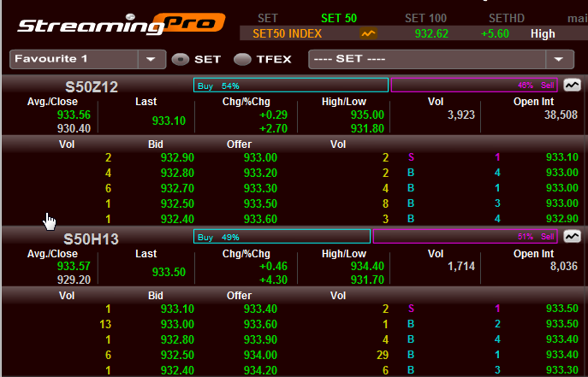Click S50Z12 change value +0.29
Image resolution: width=588 pixels, height=377 pixels.
click(273, 115)
